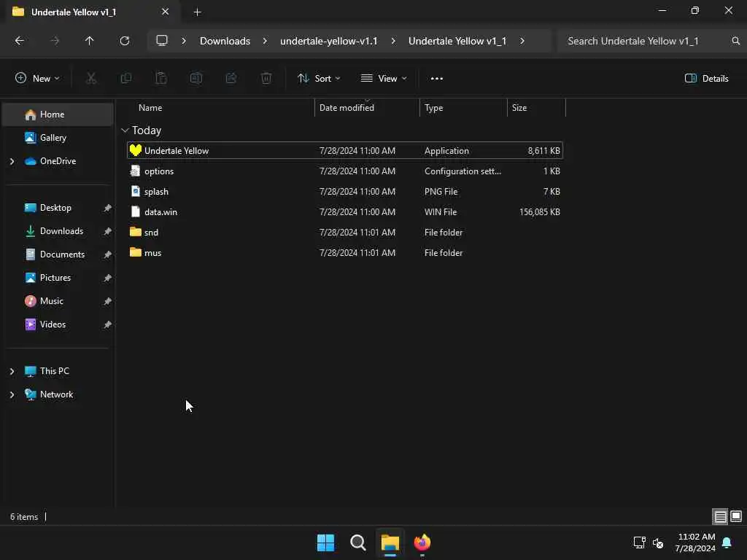The image size is (747, 560).
Task: Unpin Videos from Quick access
Action: point(108,324)
